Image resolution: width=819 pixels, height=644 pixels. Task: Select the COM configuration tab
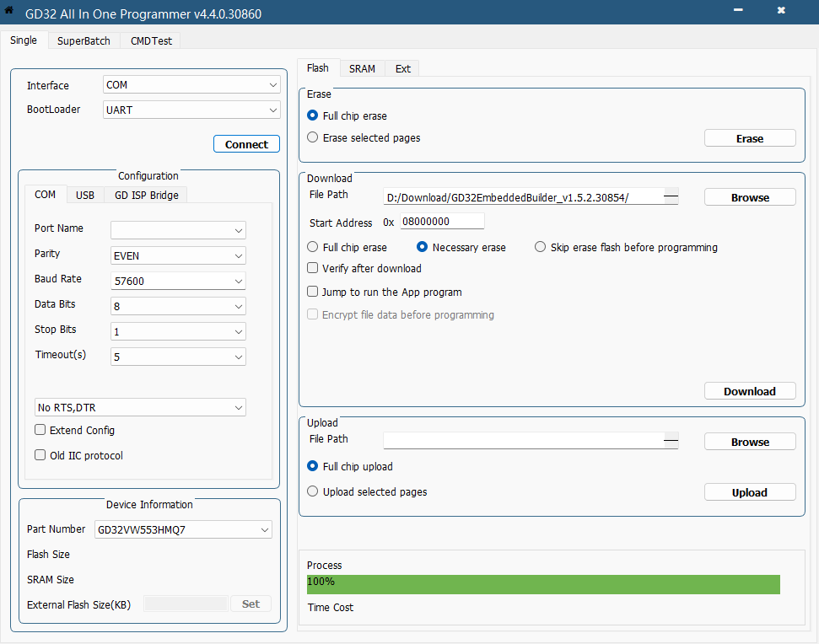45,195
